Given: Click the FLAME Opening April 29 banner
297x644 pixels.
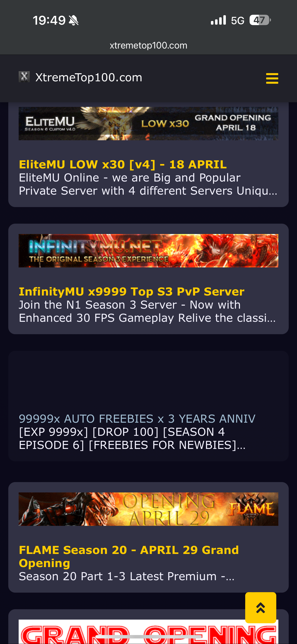Looking at the screenshot, I should pyautogui.click(x=148, y=509).
